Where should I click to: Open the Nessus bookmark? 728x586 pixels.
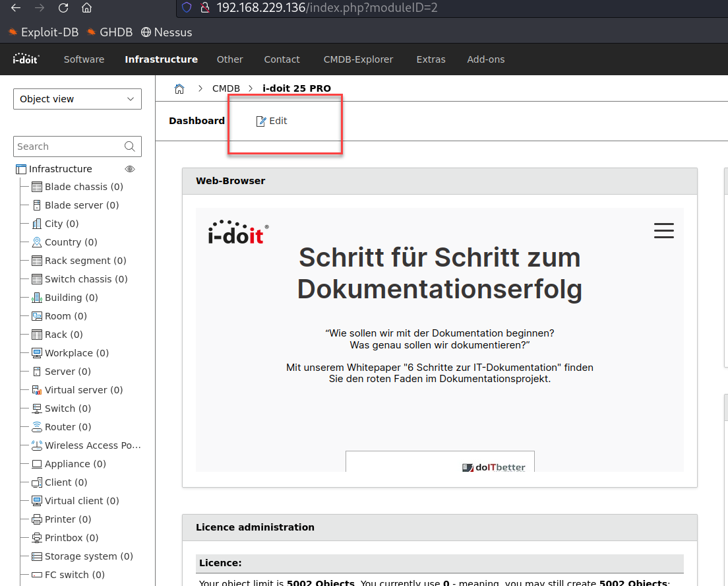pos(167,32)
